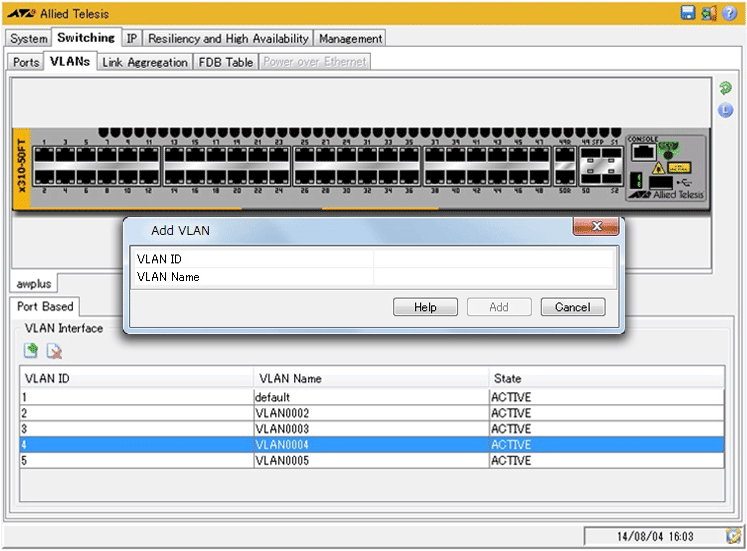This screenshot has width=747, height=551.
Task: Click the blue L icon beside the switch
Action: point(725,110)
